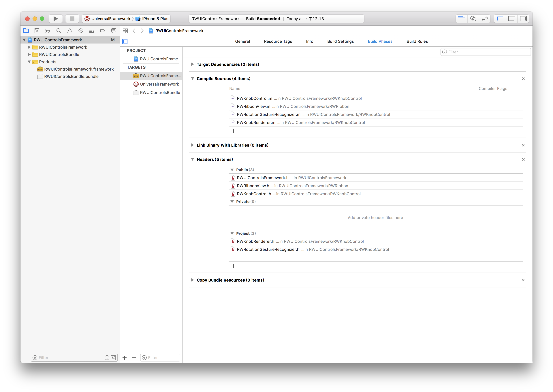
Task: Click the build phases Filter field
Action: (x=488, y=52)
